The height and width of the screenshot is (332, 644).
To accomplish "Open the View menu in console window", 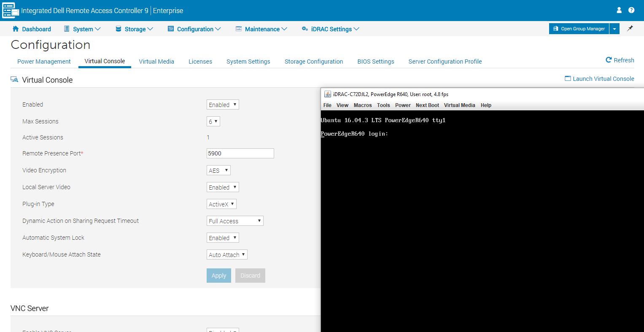I will point(342,105).
